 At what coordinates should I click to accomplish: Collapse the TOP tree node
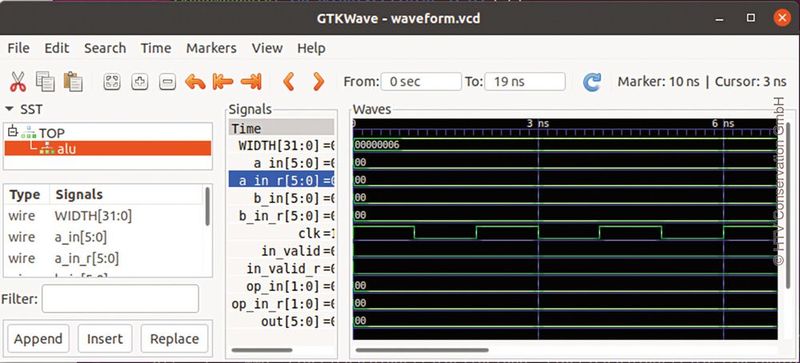pos(12,132)
